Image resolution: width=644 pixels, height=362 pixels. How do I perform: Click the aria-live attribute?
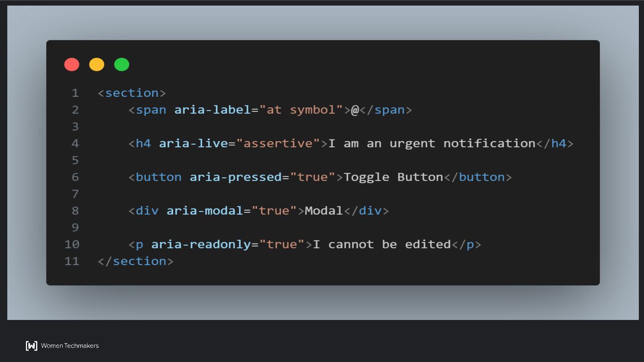tap(193, 143)
